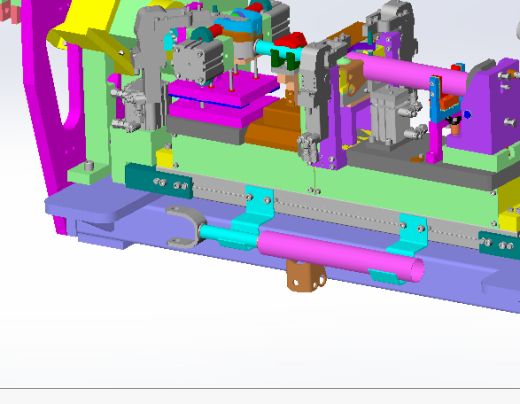Select the cyan piston rod of the lower cylinder

[x=228, y=234]
